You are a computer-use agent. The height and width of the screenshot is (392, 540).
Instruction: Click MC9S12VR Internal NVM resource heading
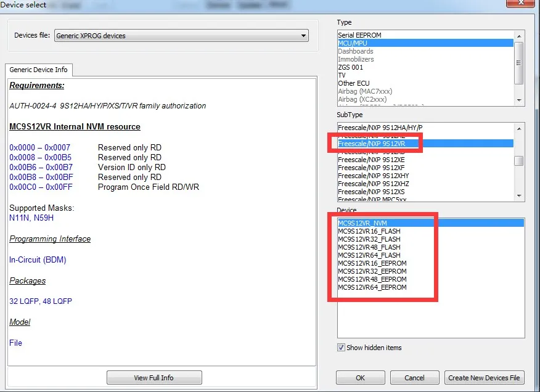pos(75,126)
